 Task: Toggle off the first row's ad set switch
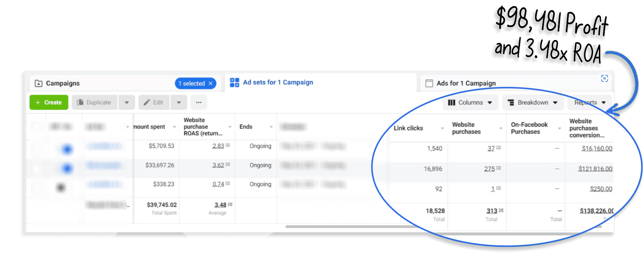pos(67,149)
